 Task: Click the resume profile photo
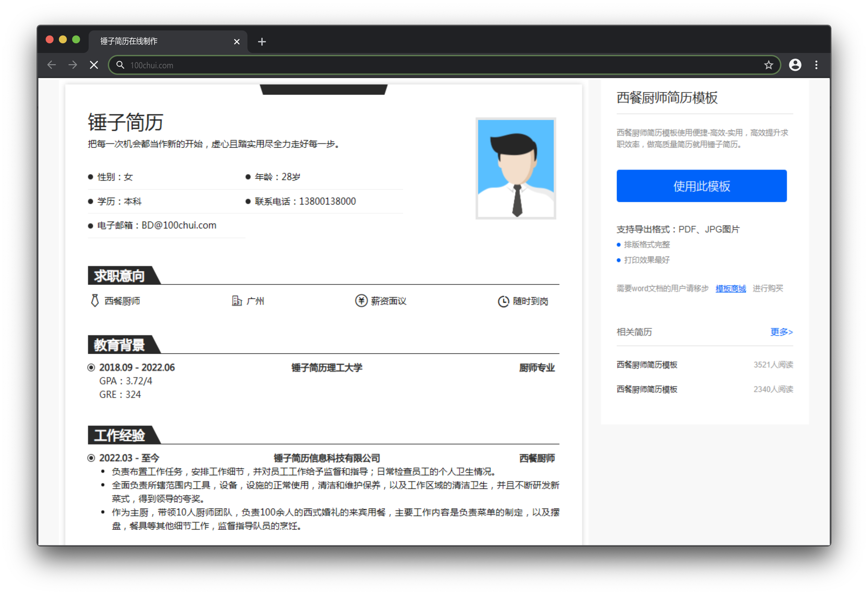point(515,168)
